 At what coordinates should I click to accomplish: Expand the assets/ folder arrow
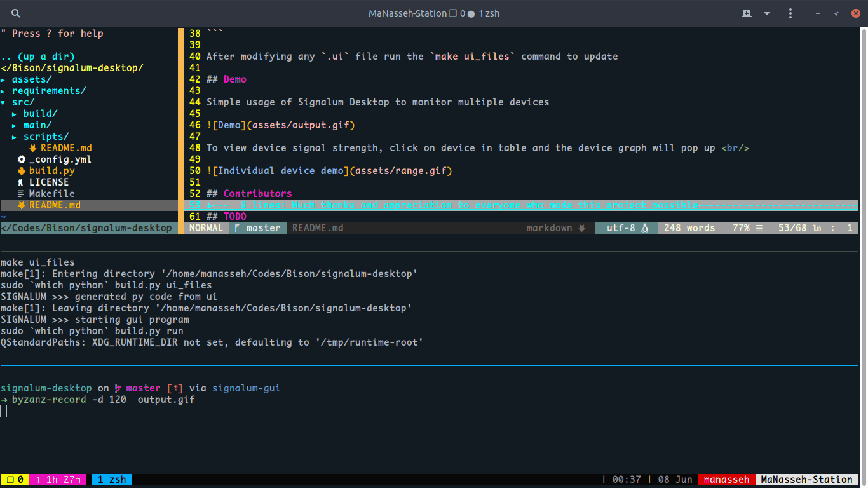[3, 79]
